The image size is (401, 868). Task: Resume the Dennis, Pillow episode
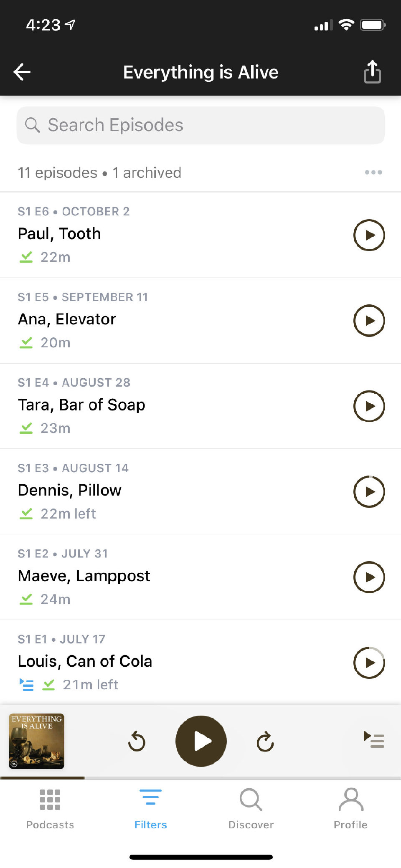click(369, 492)
